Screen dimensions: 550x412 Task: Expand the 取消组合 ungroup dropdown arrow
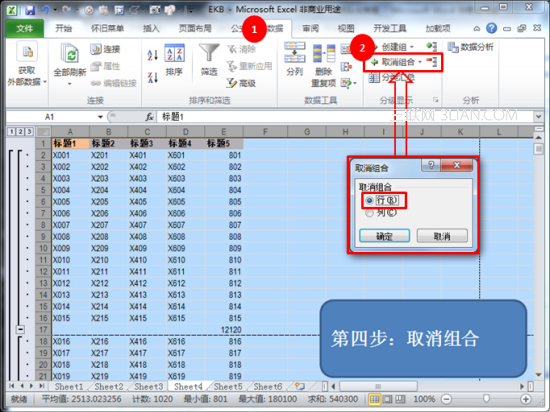420,62
